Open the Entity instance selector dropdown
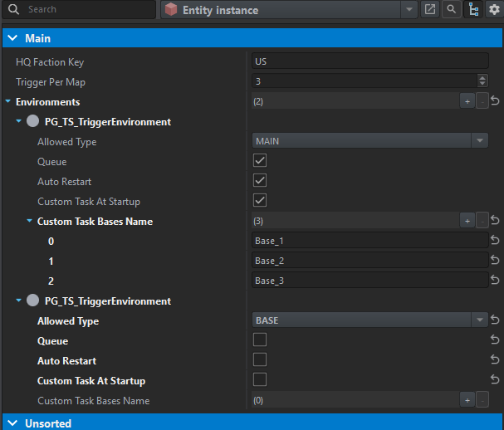The width and height of the screenshot is (504, 430). 409,10
